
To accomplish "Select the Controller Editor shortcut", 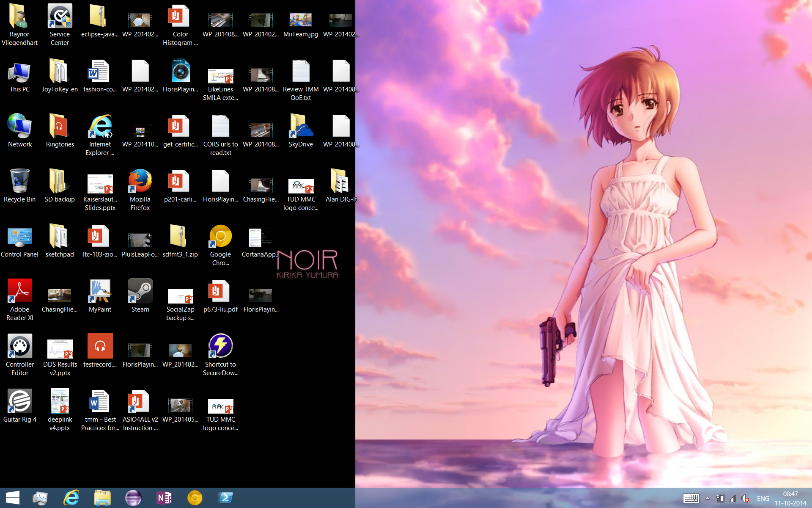I will pyautogui.click(x=20, y=346).
